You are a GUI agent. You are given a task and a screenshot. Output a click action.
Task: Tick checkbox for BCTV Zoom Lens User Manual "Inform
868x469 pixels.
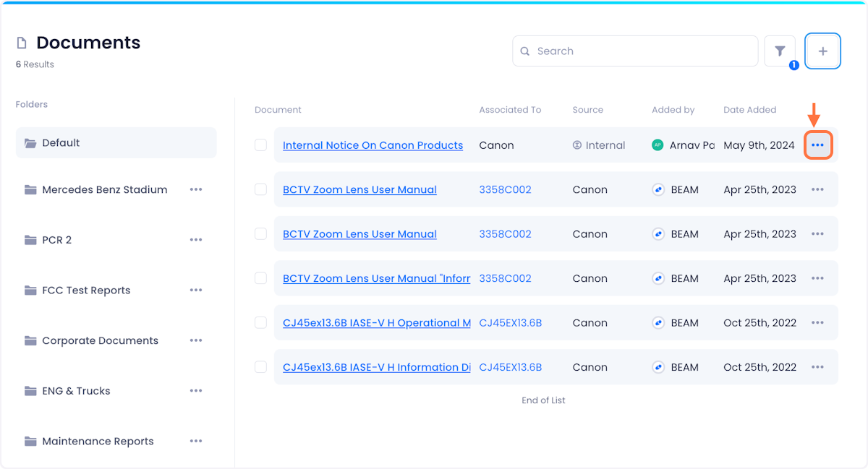click(260, 278)
